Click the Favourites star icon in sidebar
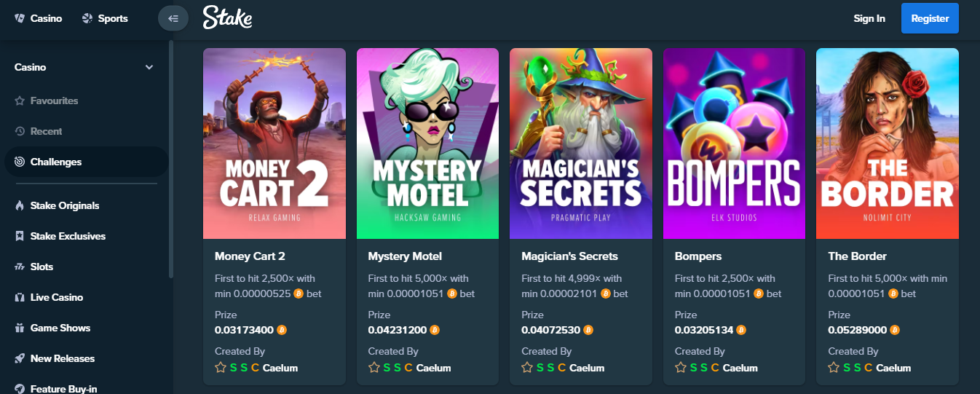Viewport: 980px width, 394px height. (x=20, y=101)
